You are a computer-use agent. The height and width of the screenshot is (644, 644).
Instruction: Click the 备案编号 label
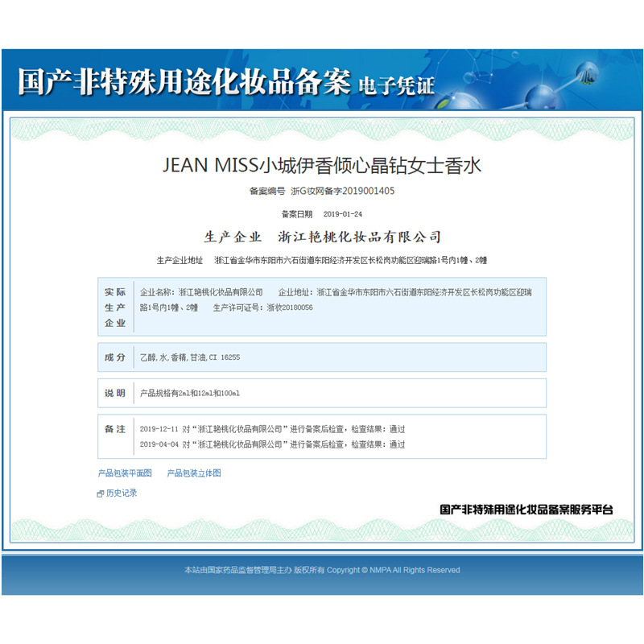click(x=267, y=191)
